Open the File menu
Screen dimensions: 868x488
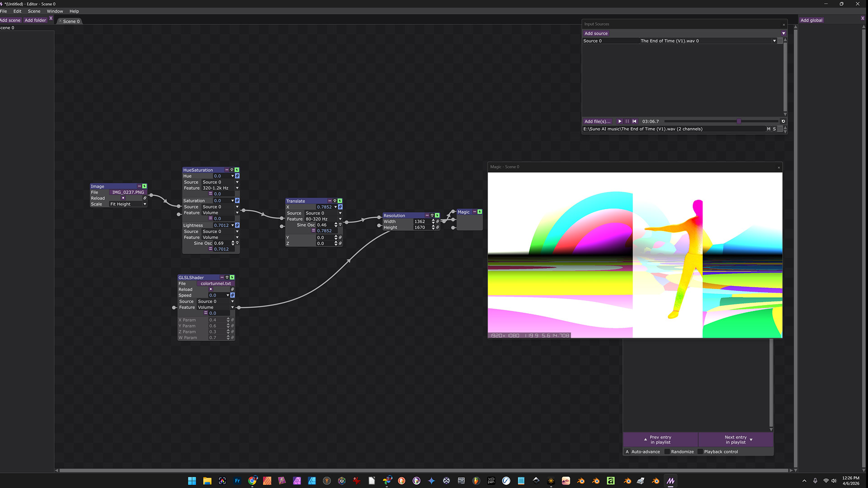[4, 11]
